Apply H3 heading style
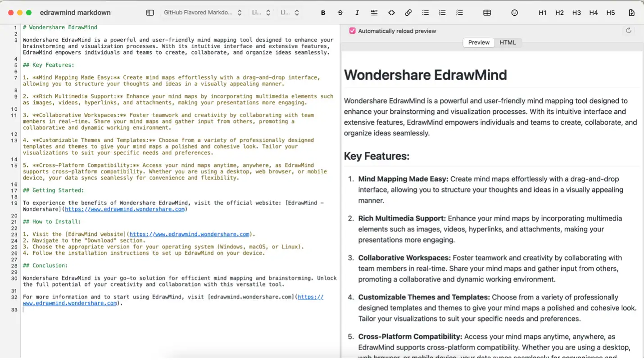Image resolution: width=644 pixels, height=360 pixels. coord(576,13)
